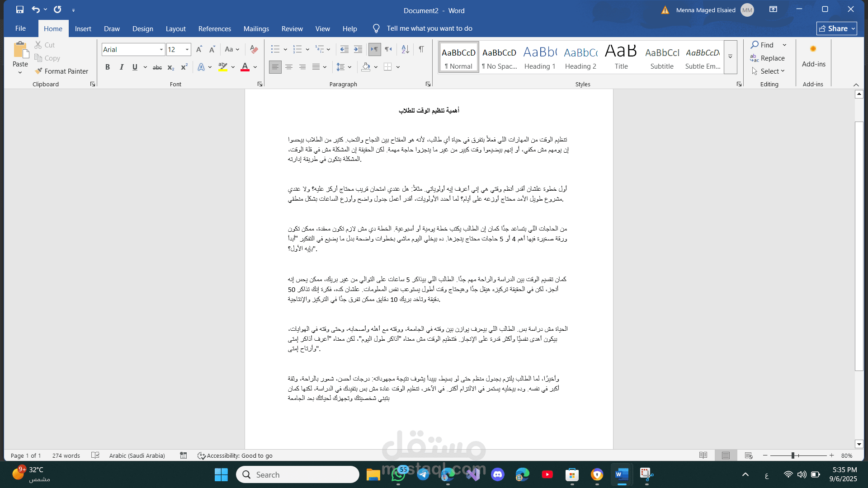The image size is (868, 488).
Task: Apply subscript formatting
Action: pos(170,67)
